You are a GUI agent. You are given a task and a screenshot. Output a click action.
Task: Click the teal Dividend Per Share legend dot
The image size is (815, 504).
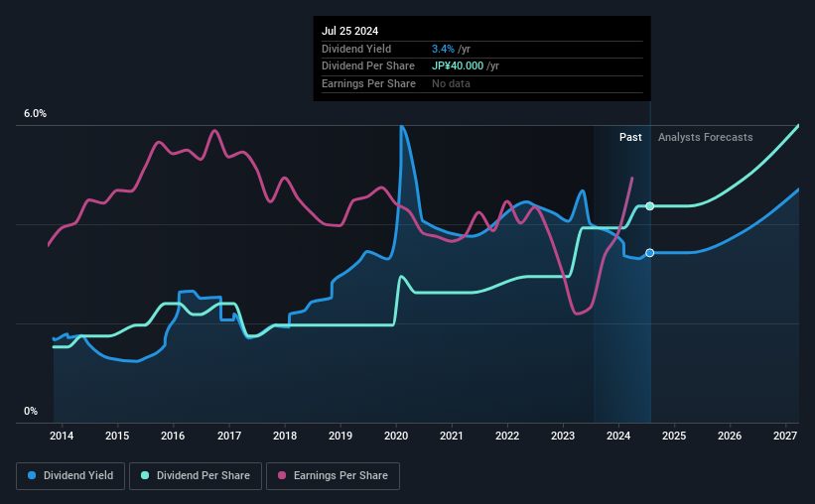(145, 476)
